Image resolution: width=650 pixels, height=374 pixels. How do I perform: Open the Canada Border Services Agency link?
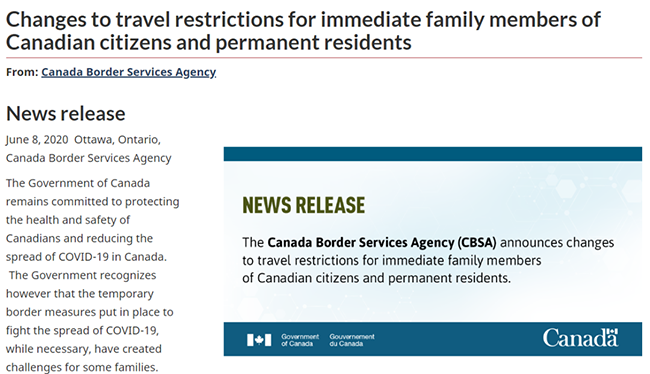click(129, 72)
